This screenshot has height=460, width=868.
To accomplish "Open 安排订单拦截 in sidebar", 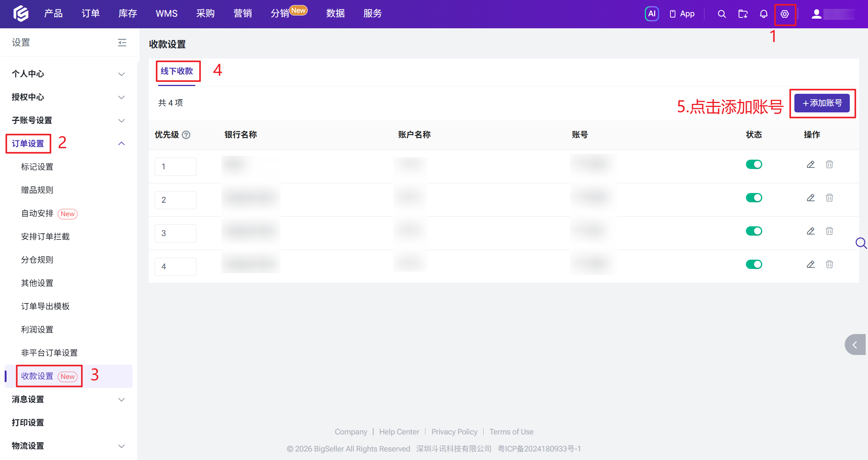I will pyautogui.click(x=45, y=236).
